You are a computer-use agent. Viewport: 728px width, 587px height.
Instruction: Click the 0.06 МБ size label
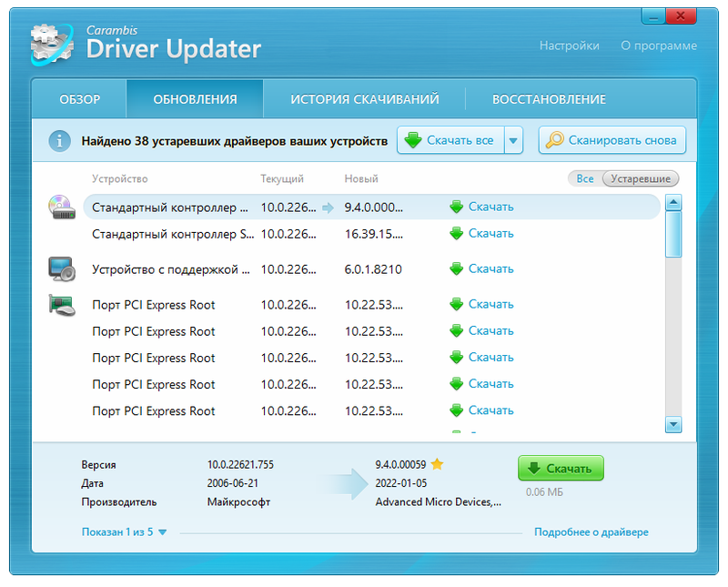pyautogui.click(x=544, y=491)
